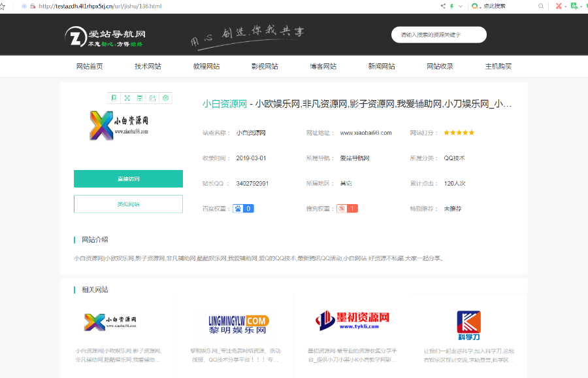Click the QQ技术 category value
Screen dimensions: 588x378
454,158
